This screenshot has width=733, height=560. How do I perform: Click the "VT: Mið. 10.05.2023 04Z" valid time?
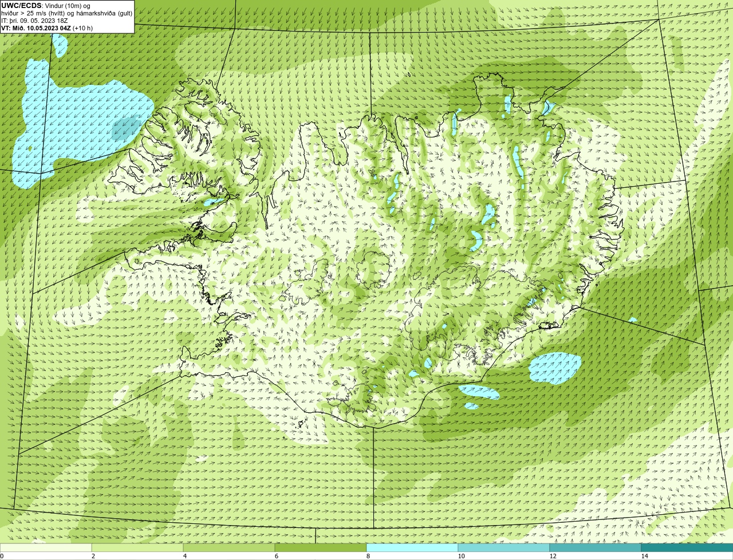click(36, 28)
